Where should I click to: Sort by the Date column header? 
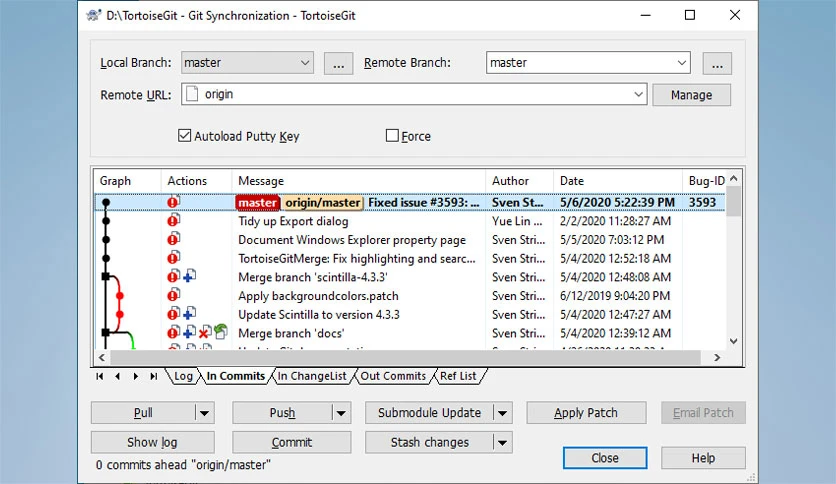click(617, 181)
